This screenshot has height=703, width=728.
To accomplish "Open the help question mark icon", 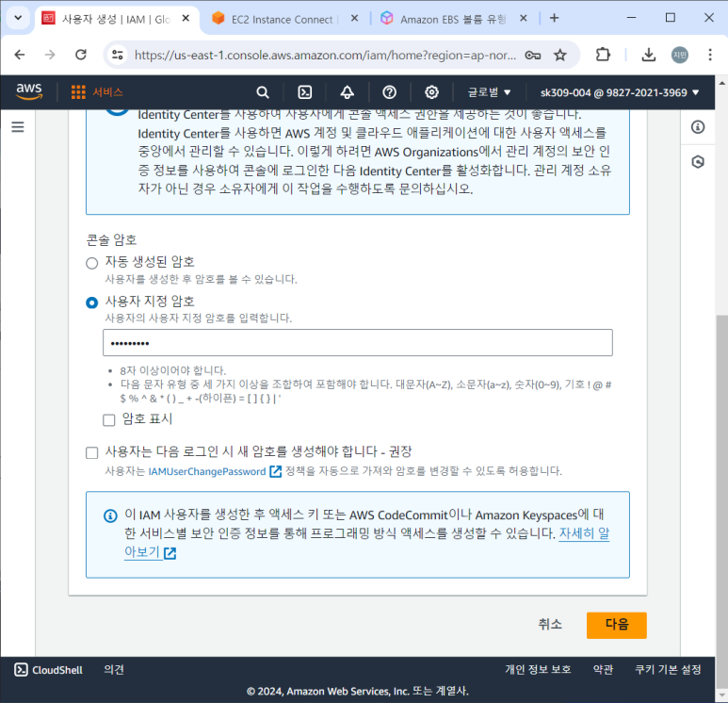I will [389, 92].
